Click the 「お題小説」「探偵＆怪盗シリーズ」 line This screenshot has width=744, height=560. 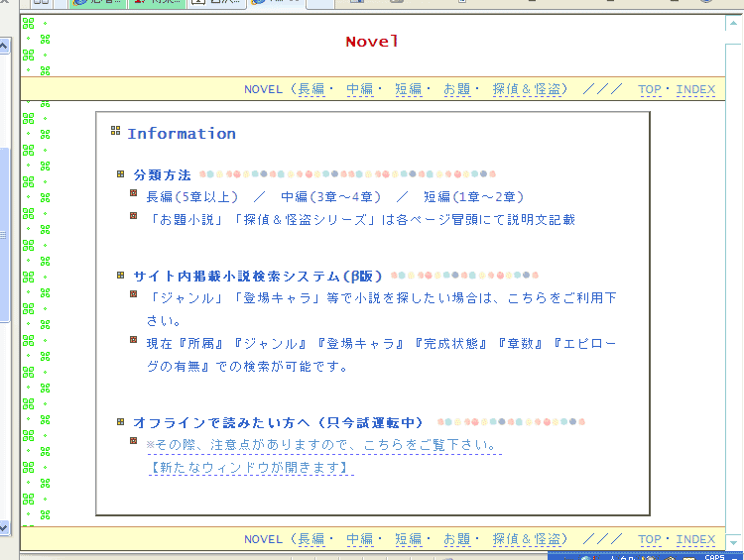[x=361, y=220]
